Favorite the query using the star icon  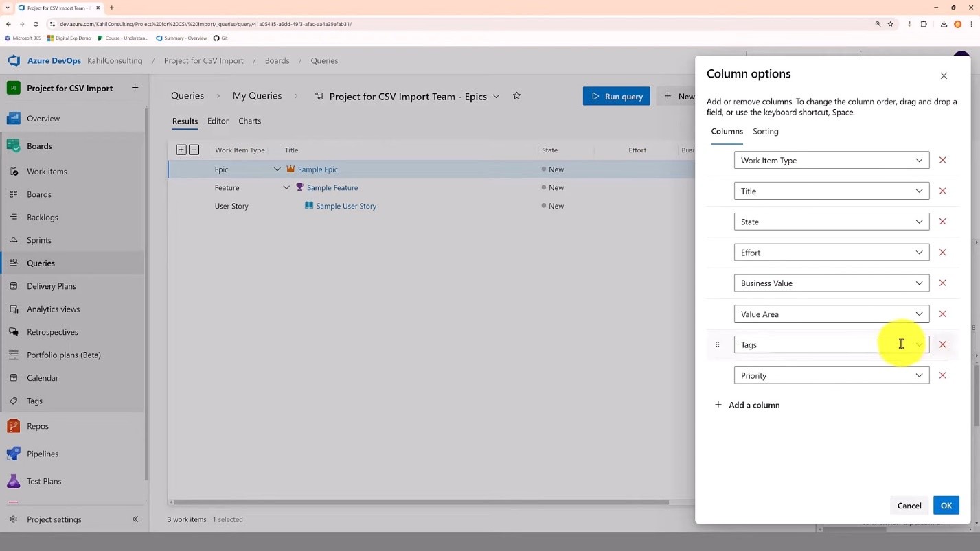pyautogui.click(x=516, y=96)
